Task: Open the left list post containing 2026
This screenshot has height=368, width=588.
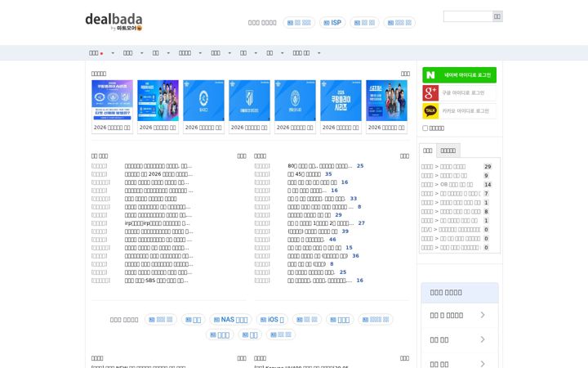Action: (x=158, y=174)
